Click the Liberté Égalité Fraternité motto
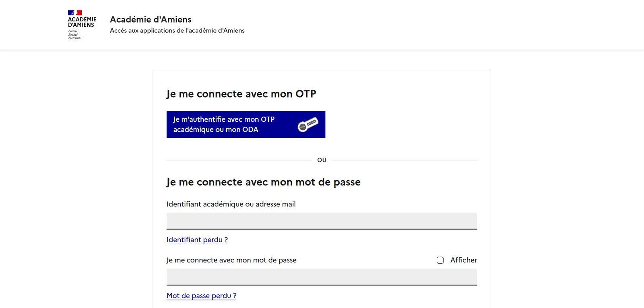Image resolution: width=644 pixels, height=308 pixels. click(x=74, y=35)
